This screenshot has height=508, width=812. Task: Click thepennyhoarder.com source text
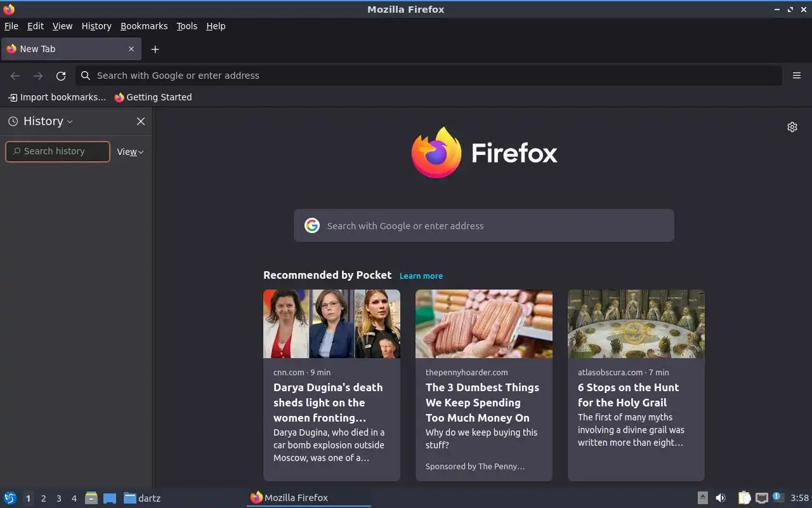tap(467, 372)
